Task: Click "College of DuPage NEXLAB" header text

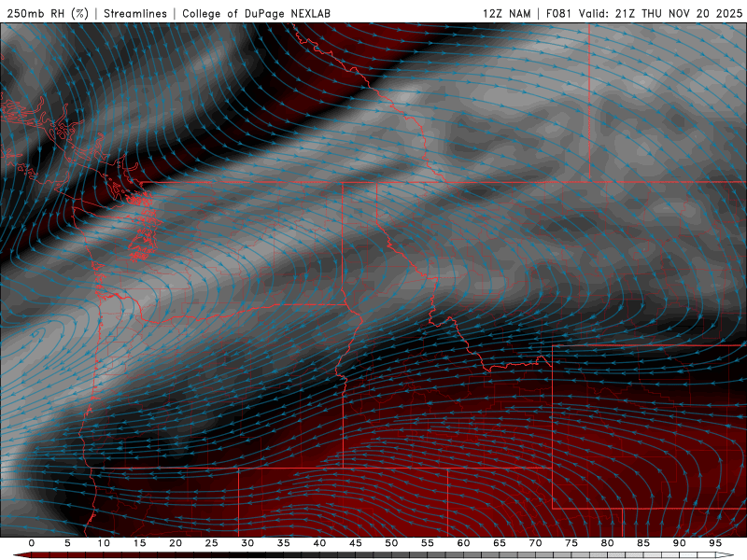Action: [256, 13]
